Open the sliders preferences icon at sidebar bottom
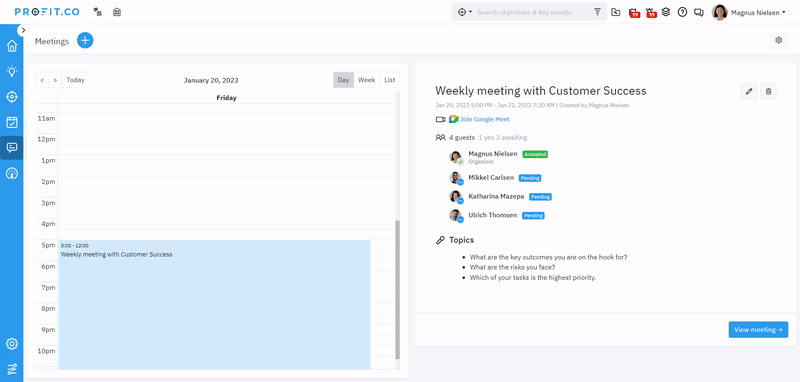Viewport: 800px width, 382px height. [12, 369]
